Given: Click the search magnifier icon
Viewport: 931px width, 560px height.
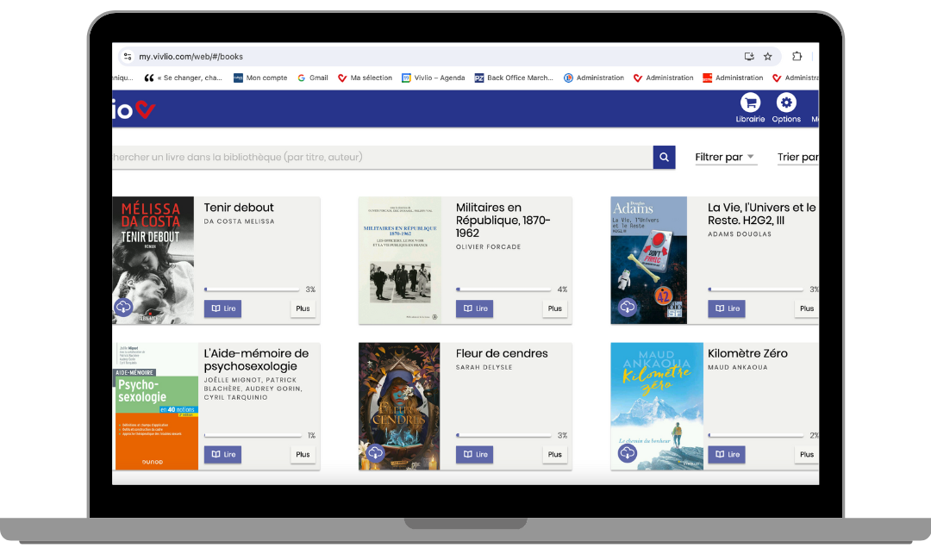Looking at the screenshot, I should tap(664, 157).
